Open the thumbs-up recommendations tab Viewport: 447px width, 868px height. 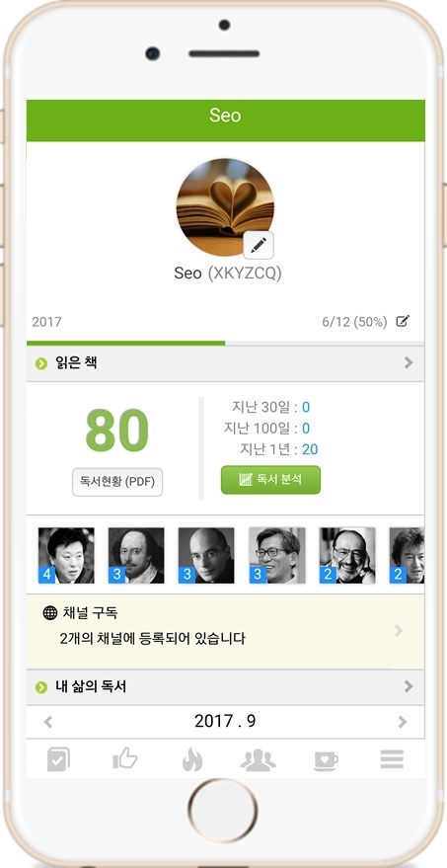pyautogui.click(x=125, y=759)
